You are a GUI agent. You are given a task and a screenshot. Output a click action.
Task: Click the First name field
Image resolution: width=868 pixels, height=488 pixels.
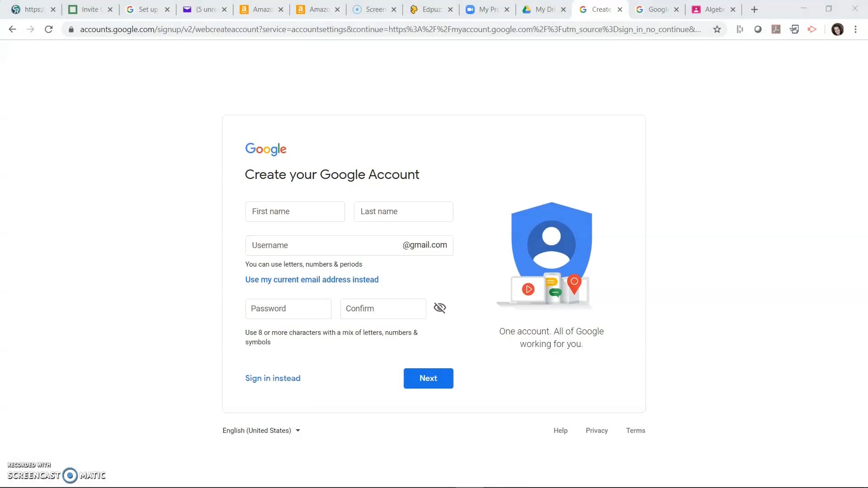pos(295,211)
